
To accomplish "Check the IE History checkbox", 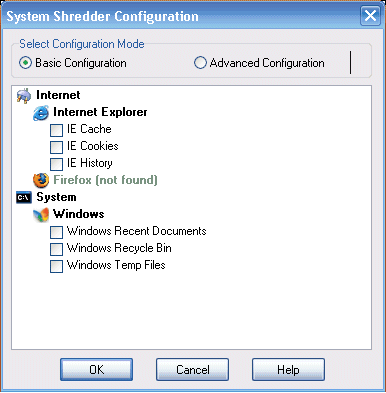I will (56, 164).
